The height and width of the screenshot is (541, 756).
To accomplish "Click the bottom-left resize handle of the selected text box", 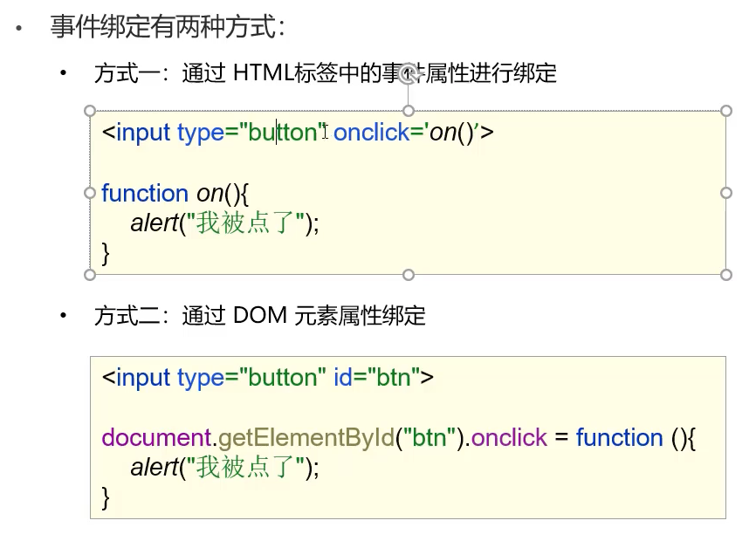I will pos(90,275).
